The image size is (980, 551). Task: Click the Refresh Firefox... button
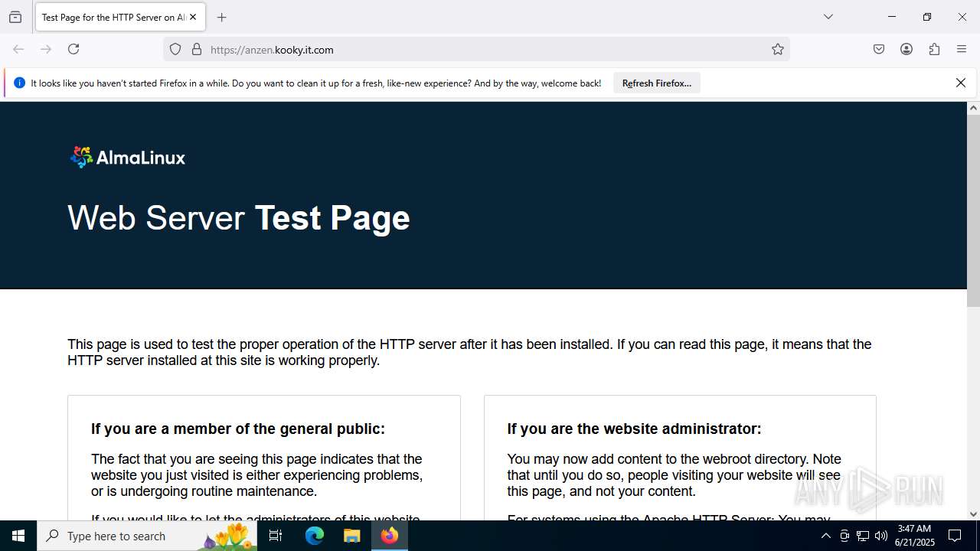[x=657, y=83]
